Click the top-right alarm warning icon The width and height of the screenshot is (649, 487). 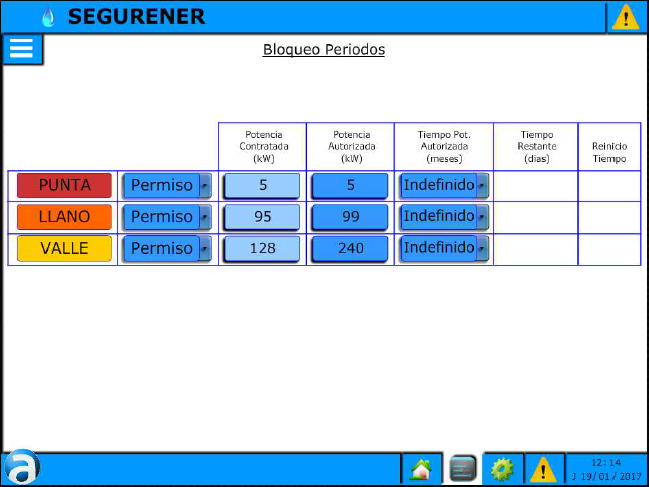[625, 17]
